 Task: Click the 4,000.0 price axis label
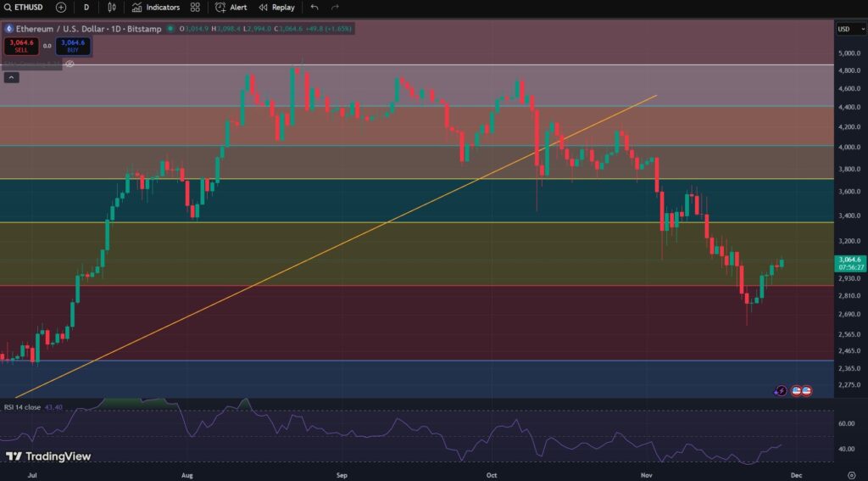(x=849, y=148)
